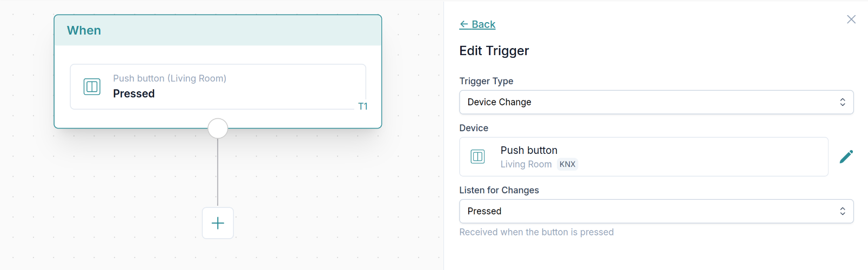Click the When block header

pos(218,30)
